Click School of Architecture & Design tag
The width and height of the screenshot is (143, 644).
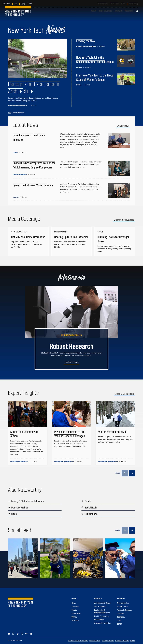(18, 105)
